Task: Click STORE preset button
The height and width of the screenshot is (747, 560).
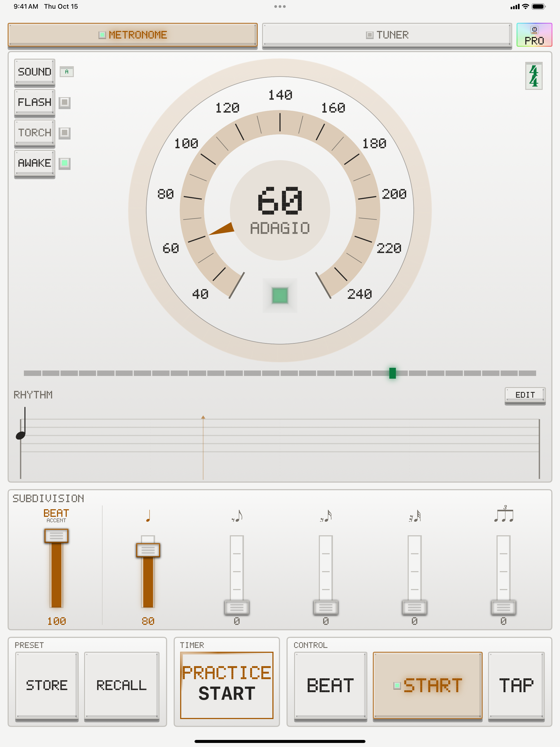Action: point(47,686)
